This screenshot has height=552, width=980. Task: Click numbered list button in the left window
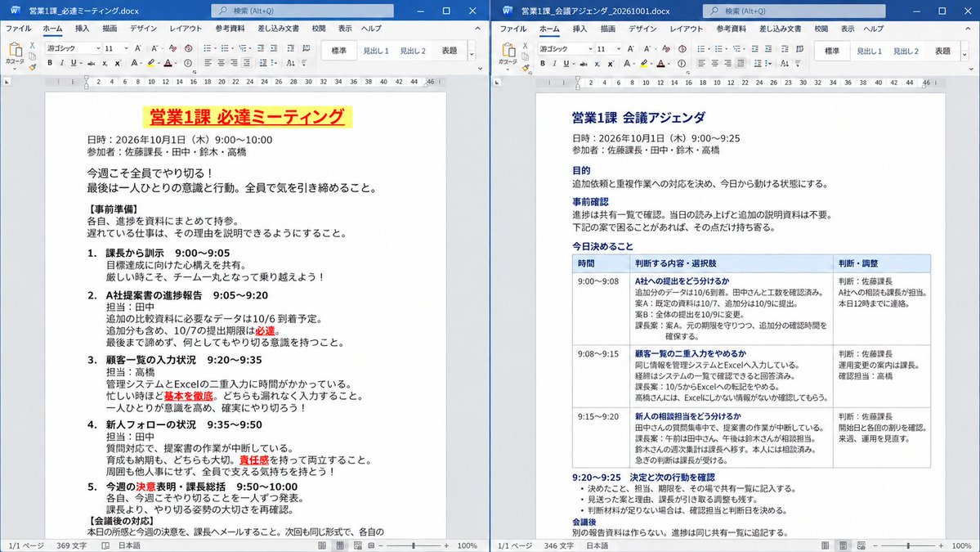coord(225,48)
